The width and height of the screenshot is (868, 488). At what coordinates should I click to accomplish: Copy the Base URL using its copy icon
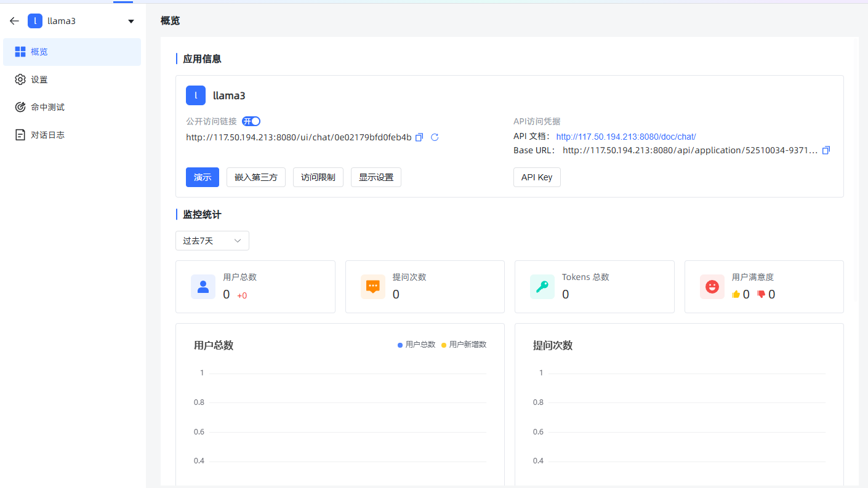[826, 150]
